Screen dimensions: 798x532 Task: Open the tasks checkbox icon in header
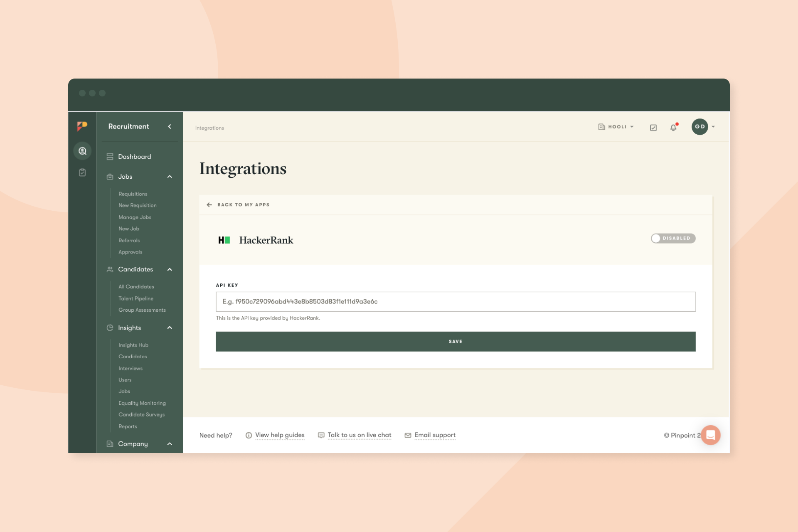point(653,128)
